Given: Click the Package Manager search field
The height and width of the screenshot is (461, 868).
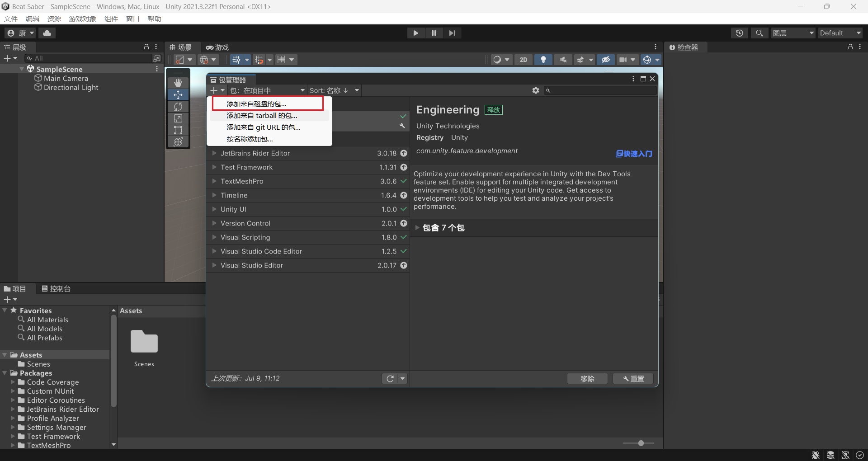Looking at the screenshot, I should [600, 90].
